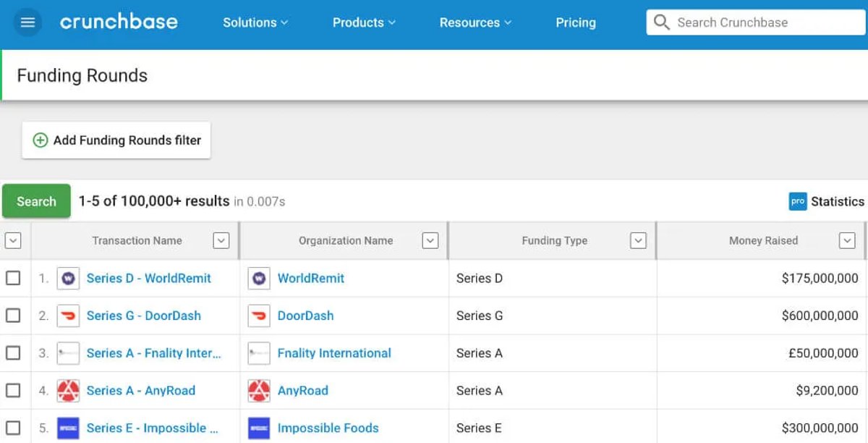Open Series A - Fnality Inter… transaction
Screen dimensions: 868x443
click(154, 353)
